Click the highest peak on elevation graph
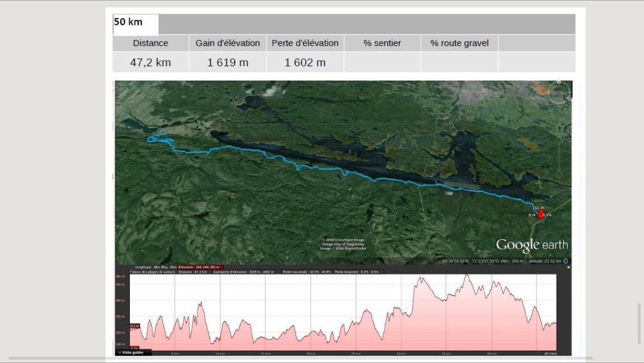The width and height of the screenshot is (644, 363). [x=466, y=276]
